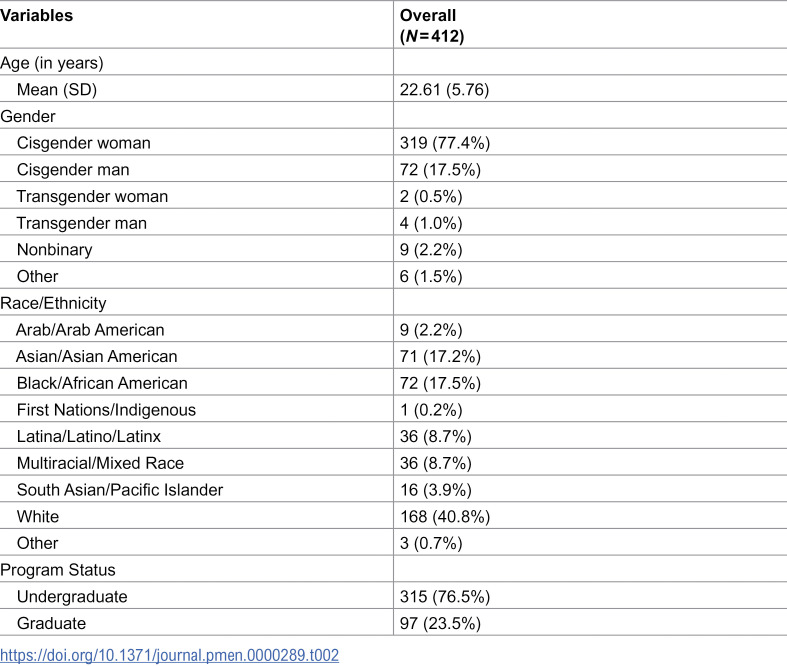The height and width of the screenshot is (666, 787).
Task: Select the First Nations/Indigenous row label
Action: click(x=106, y=410)
